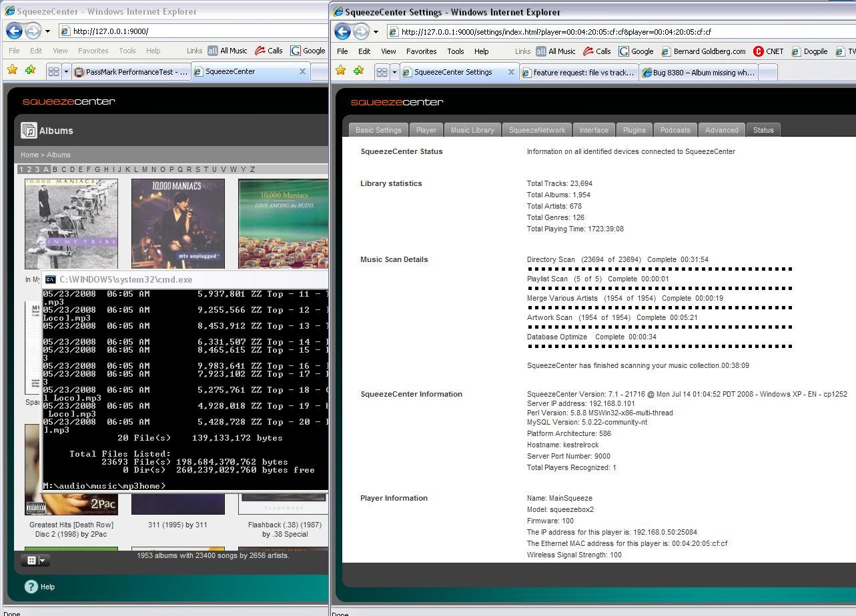
Task: Switch to the Music Library settings tab
Action: (x=472, y=130)
